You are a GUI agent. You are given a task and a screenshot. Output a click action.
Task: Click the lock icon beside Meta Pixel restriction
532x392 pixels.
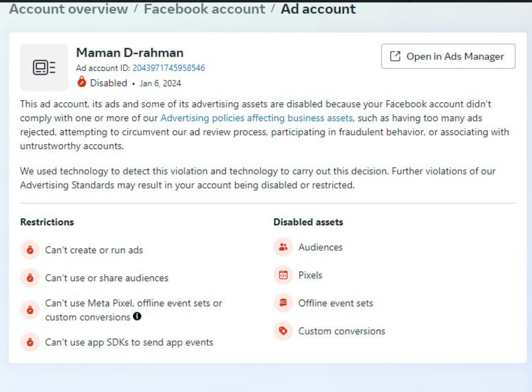tap(30, 310)
